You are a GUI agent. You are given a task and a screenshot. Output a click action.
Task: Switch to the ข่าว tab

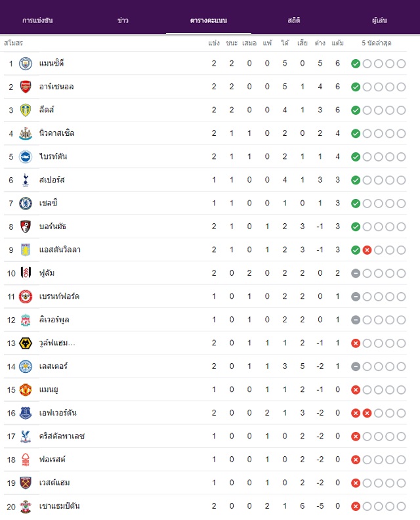point(123,20)
